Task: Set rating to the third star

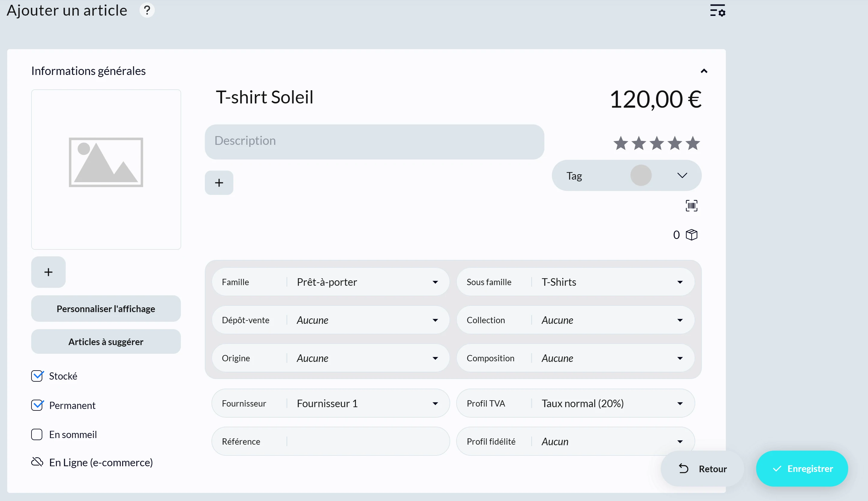Action: [x=657, y=143]
